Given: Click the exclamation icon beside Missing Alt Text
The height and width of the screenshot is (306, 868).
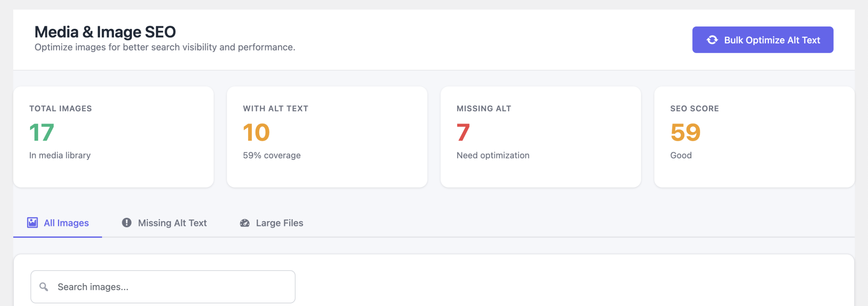Looking at the screenshot, I should 126,223.
